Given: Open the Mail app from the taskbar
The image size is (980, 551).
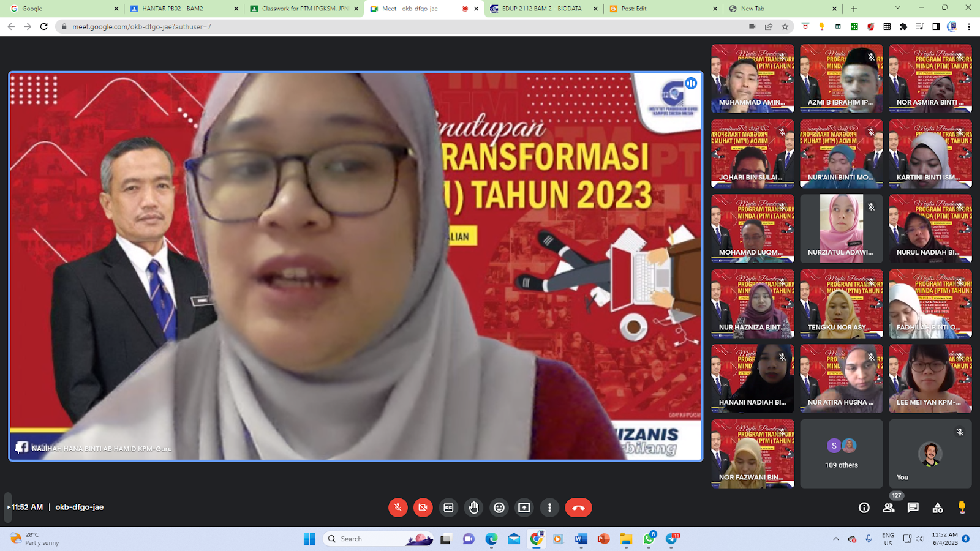Looking at the screenshot, I should tap(514, 539).
